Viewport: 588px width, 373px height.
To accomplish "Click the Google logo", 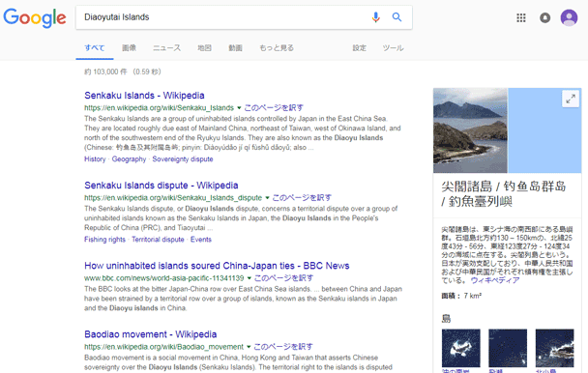I will coord(35,18).
